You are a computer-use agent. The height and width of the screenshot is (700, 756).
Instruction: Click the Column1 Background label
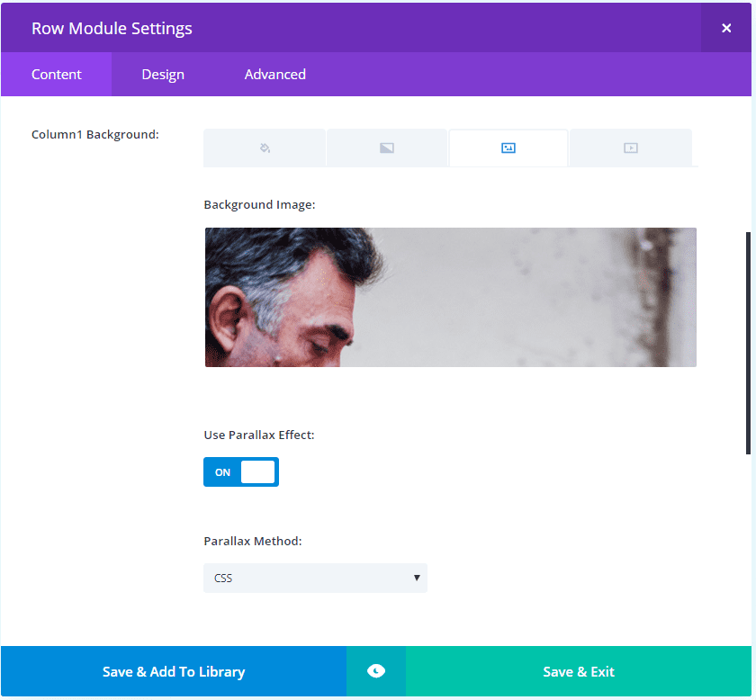click(95, 135)
